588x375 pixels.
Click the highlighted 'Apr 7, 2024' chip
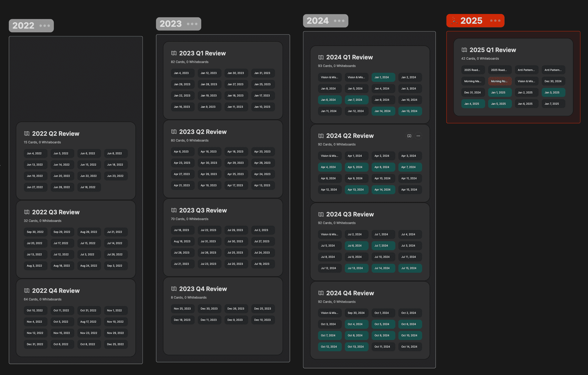pos(410,167)
